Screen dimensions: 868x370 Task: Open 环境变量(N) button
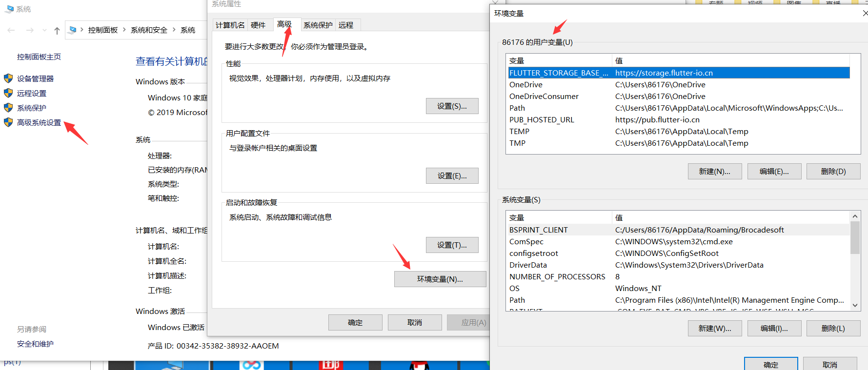[x=440, y=279]
